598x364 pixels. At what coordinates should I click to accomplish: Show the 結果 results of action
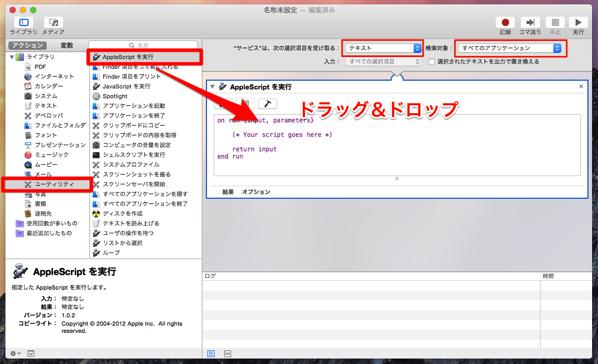228,192
